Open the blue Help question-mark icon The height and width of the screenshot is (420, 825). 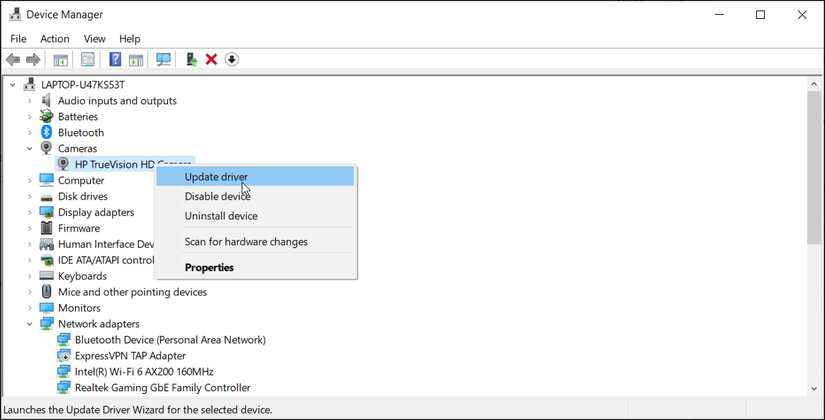115,59
